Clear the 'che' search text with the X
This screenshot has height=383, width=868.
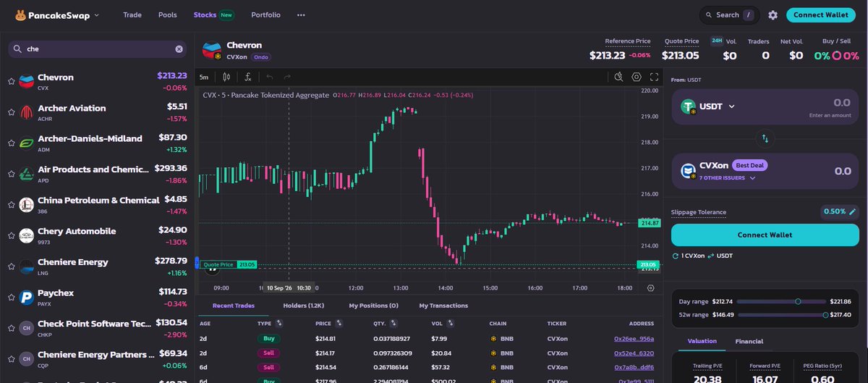click(x=179, y=49)
